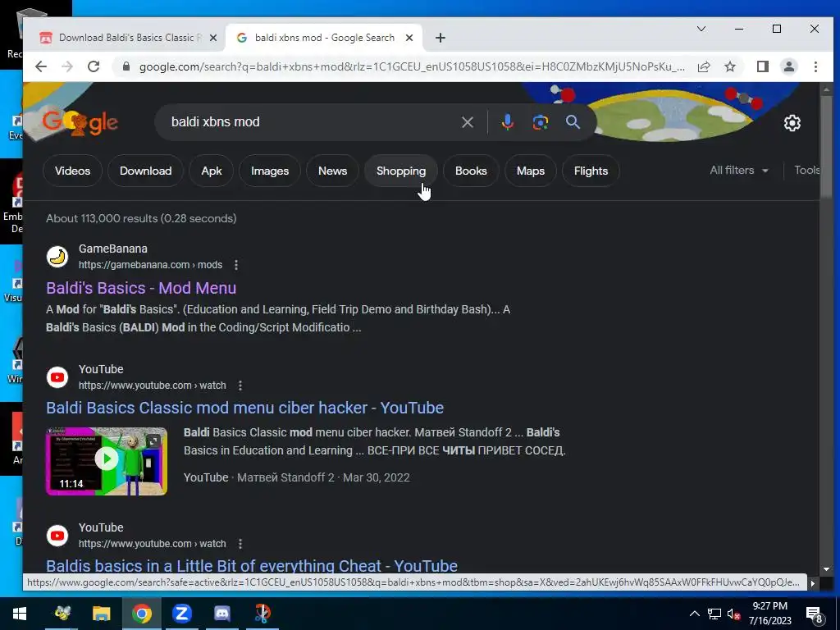Viewport: 840px width, 630px height.
Task: Click the gamebanana.com mods URL
Action: 150,265
